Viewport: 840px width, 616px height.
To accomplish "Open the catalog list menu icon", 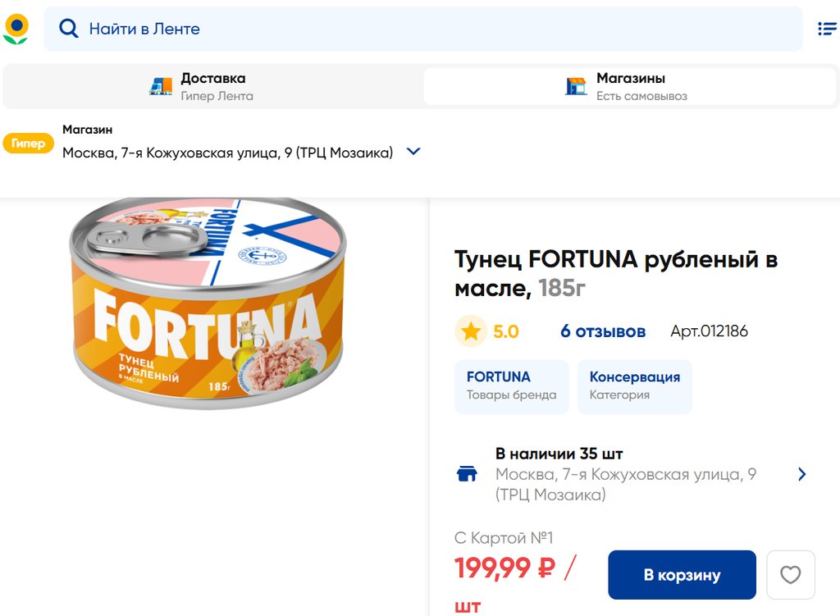I will [827, 29].
